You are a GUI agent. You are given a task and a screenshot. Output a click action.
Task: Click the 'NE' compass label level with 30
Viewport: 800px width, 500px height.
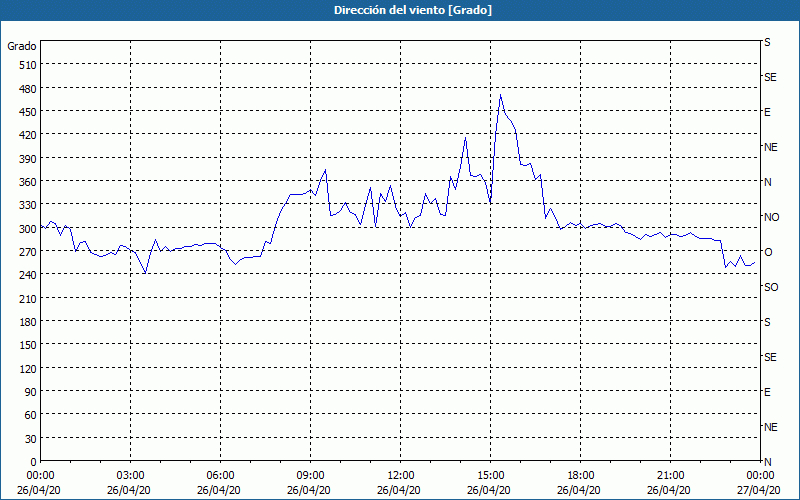tap(771, 427)
